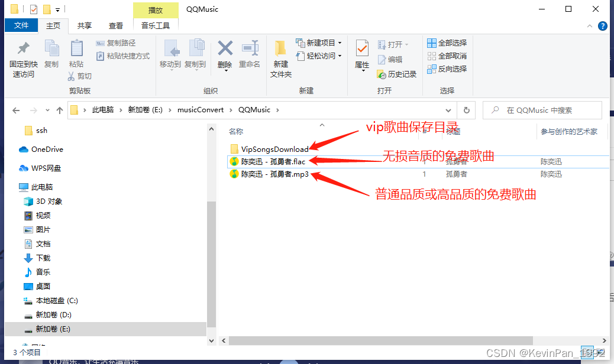This screenshot has height=364, width=614.
Task: Open the ssh folder in sidebar
Action: point(35,131)
